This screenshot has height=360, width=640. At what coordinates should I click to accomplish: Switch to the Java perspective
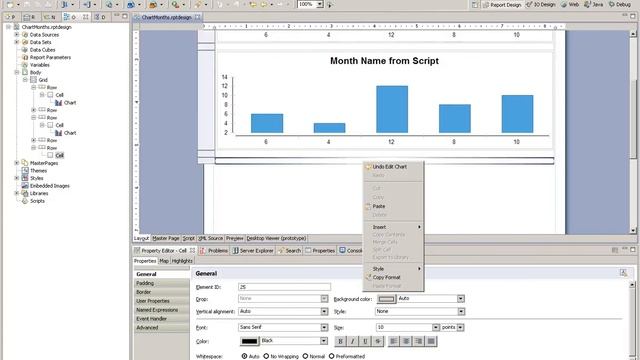[x=594, y=4]
